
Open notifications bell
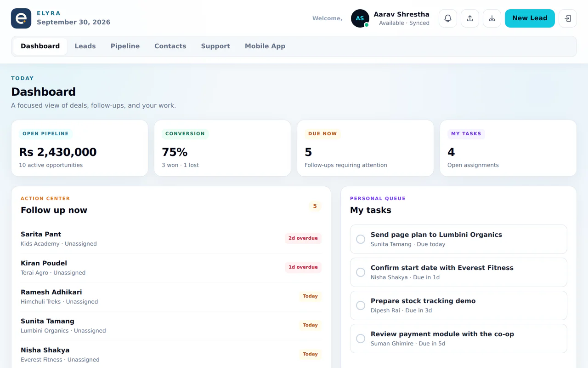pyautogui.click(x=448, y=18)
